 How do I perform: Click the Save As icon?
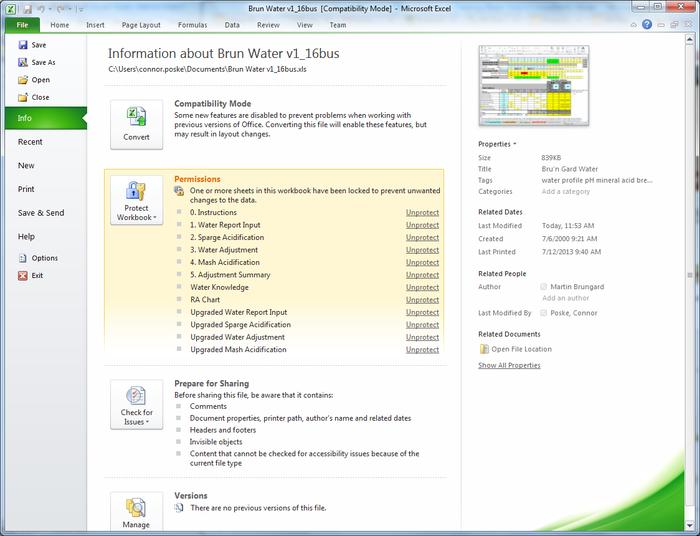(x=23, y=62)
